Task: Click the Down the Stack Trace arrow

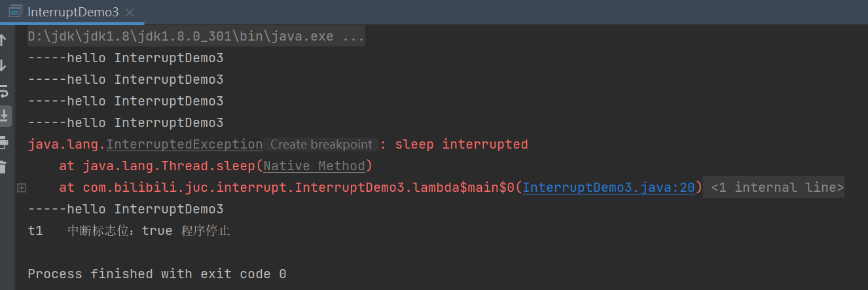Action: 3,65
